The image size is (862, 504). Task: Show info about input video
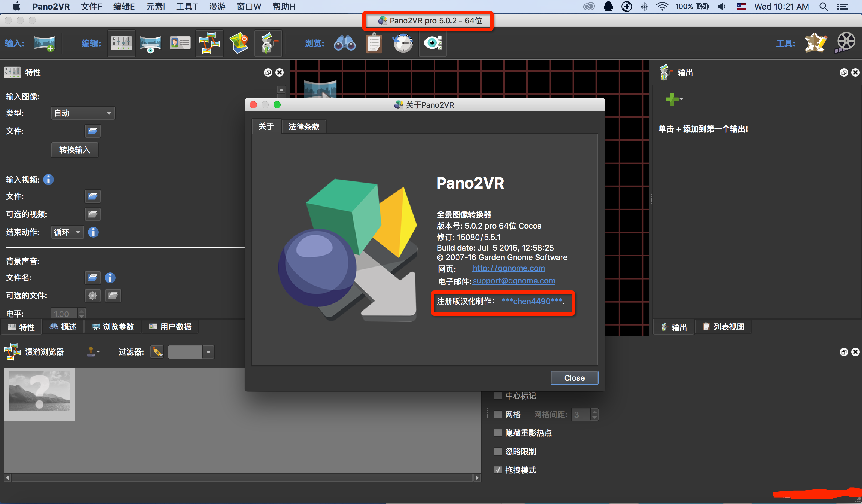click(x=48, y=180)
